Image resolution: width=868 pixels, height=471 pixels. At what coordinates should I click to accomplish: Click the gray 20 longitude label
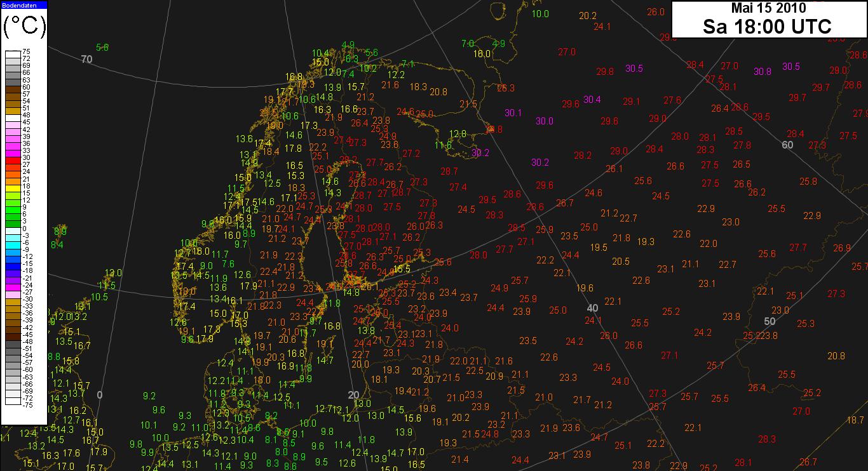[353, 395]
